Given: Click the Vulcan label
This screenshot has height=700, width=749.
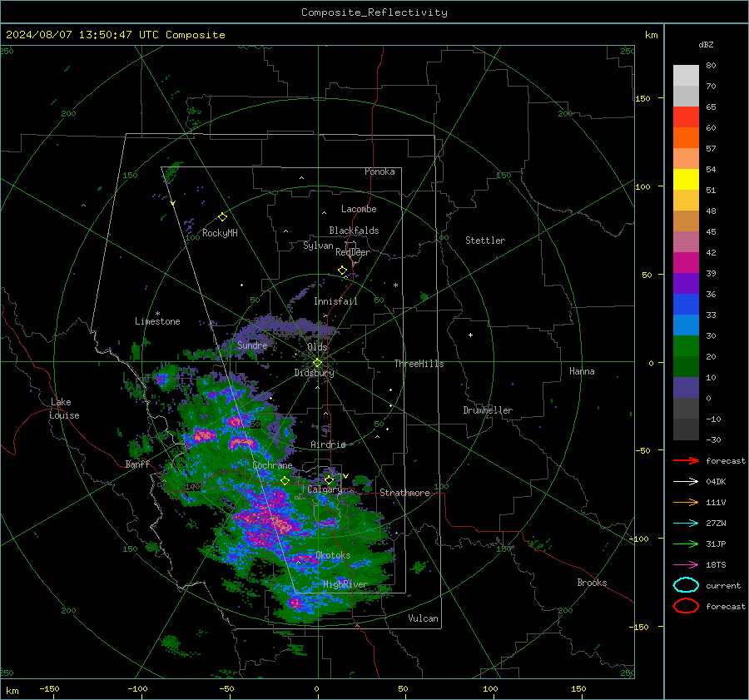Looking at the screenshot, I should click(423, 618).
